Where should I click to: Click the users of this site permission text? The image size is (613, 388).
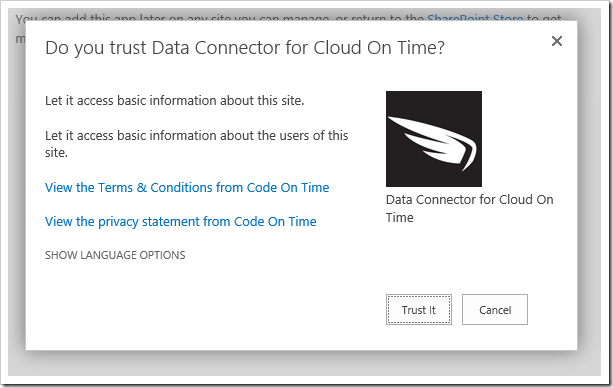coord(196,144)
